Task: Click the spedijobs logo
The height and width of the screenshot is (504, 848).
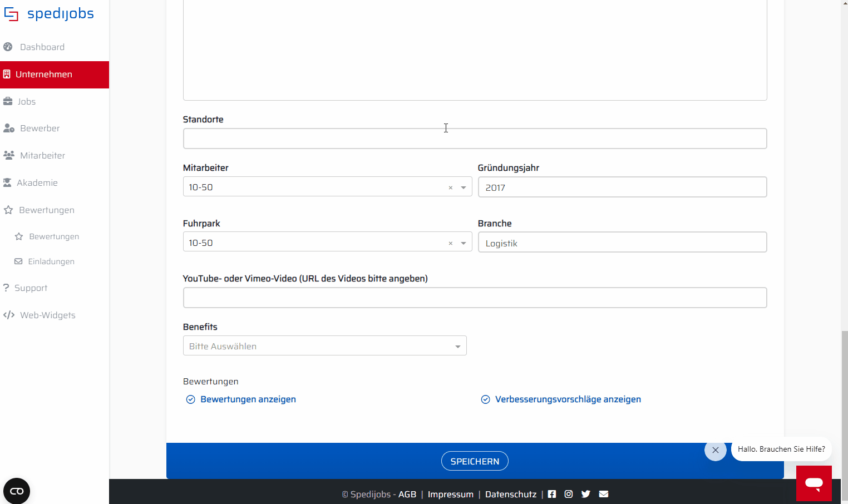Action: [x=49, y=14]
